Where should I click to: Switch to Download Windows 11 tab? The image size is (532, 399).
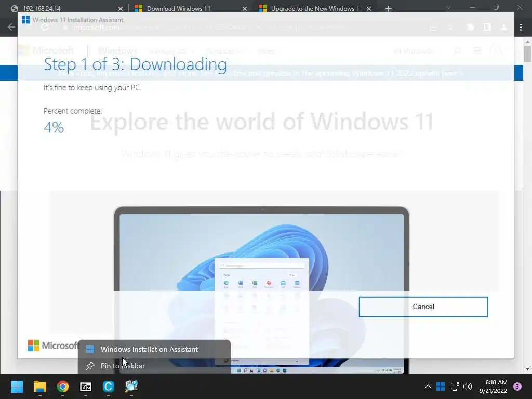point(190,8)
